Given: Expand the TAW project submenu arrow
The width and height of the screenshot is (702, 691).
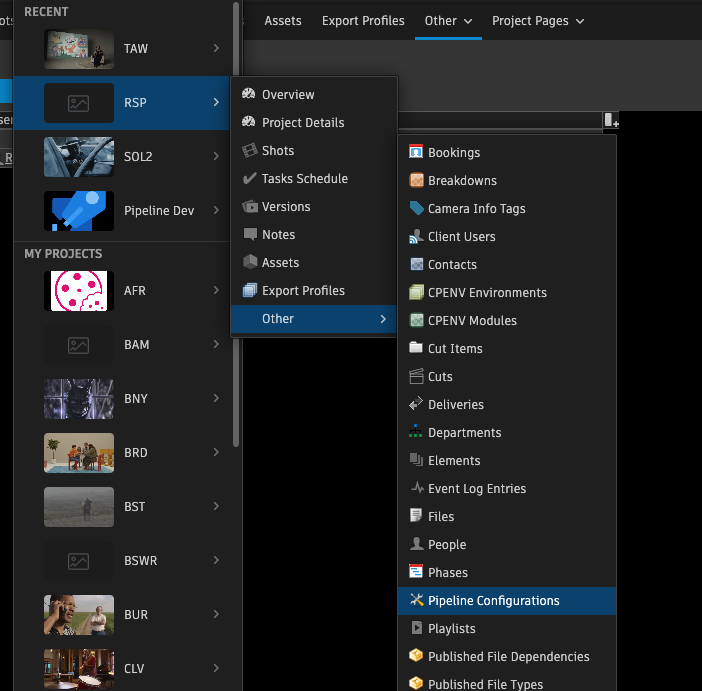Looking at the screenshot, I should [x=217, y=48].
